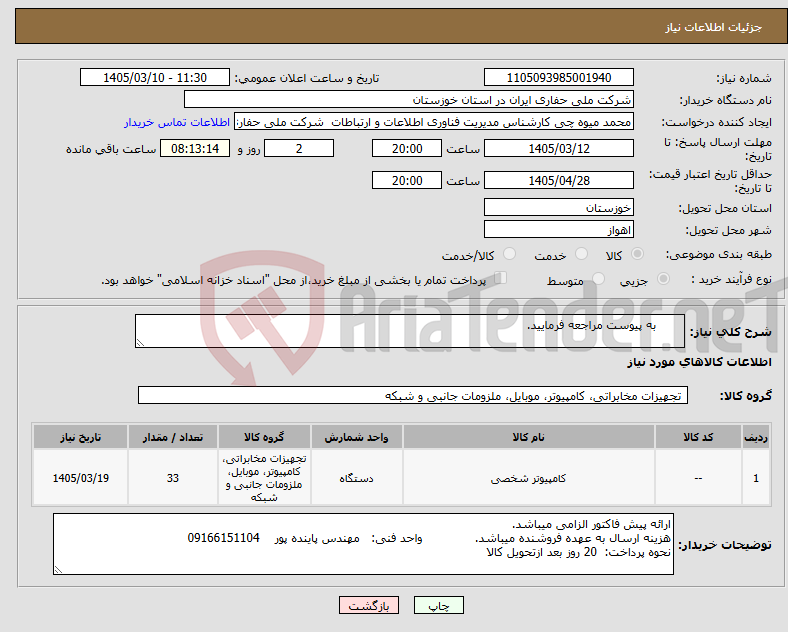This screenshot has width=788, height=632.
Task: Click the گروه کالا column header
Action: [264, 437]
